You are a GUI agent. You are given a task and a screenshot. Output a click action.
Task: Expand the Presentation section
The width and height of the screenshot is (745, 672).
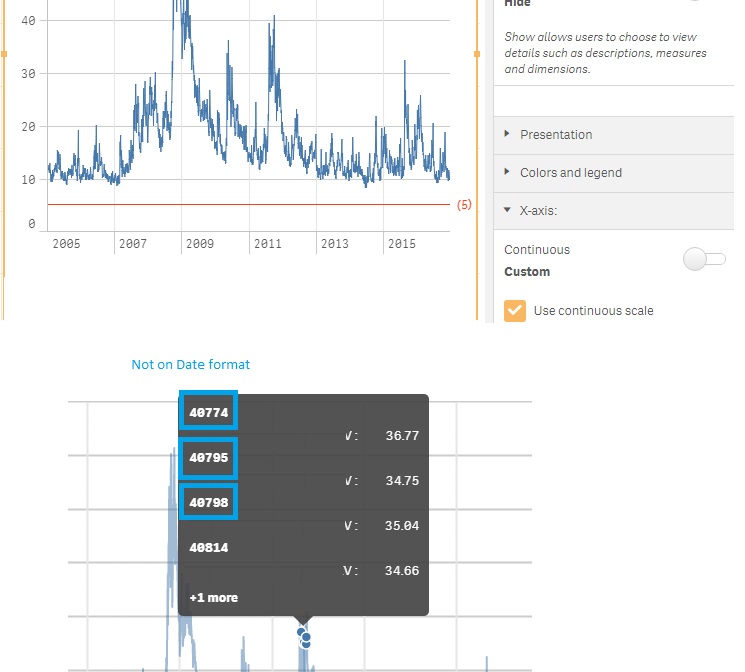tap(613, 135)
